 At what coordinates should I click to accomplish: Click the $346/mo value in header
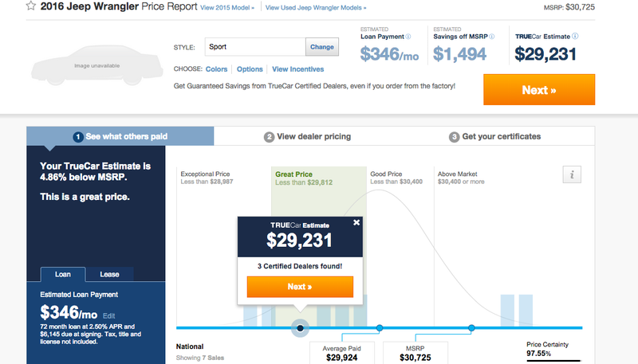point(389,54)
